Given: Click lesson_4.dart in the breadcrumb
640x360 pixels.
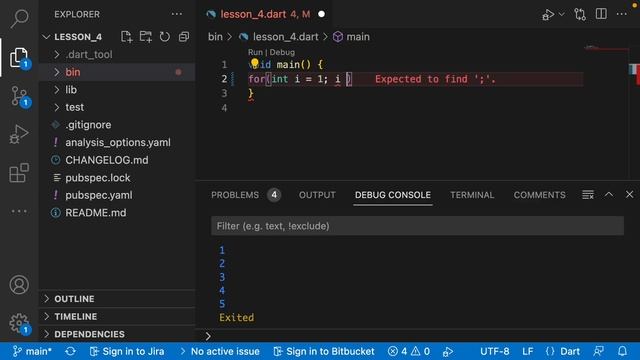Looking at the screenshot, I should coord(285,37).
